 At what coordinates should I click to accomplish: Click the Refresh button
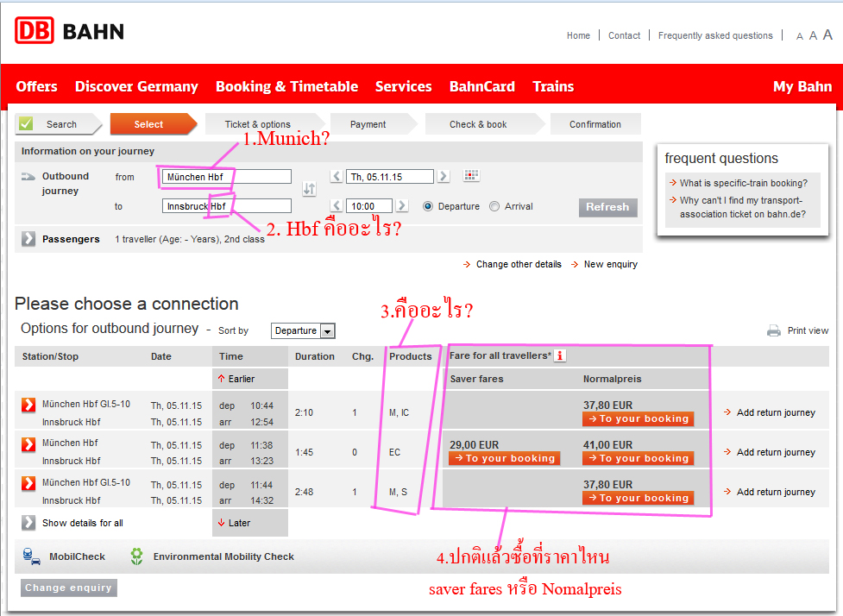[x=607, y=207]
